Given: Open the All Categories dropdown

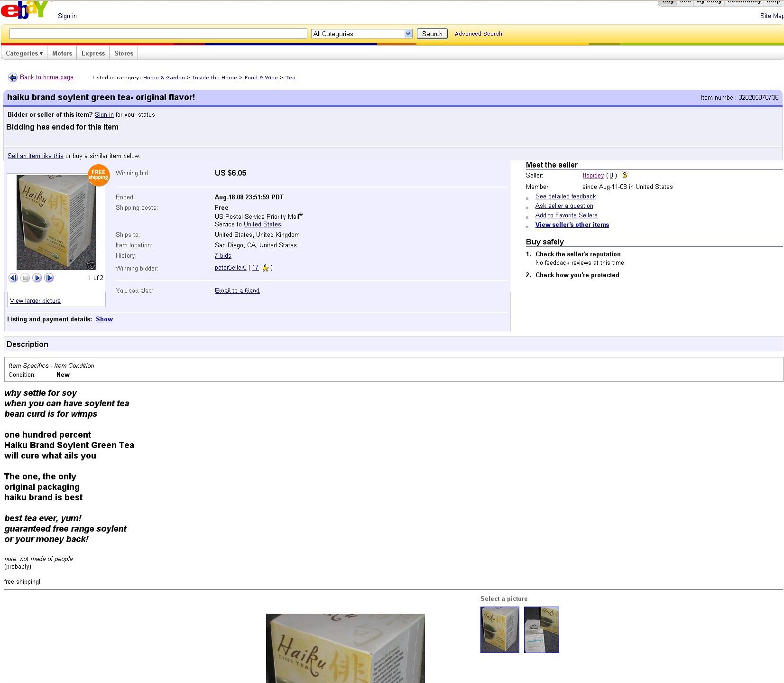Looking at the screenshot, I should [x=362, y=34].
